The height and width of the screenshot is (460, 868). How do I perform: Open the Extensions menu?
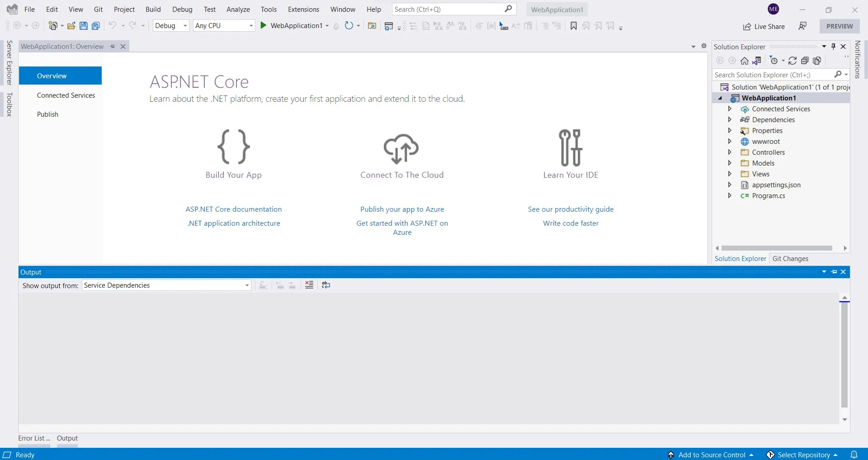303,9
